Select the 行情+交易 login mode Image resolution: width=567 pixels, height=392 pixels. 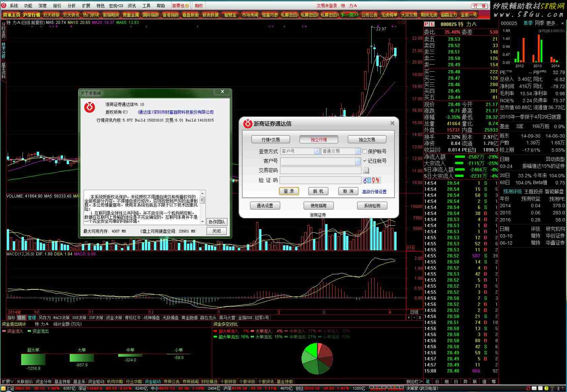pos(271,140)
